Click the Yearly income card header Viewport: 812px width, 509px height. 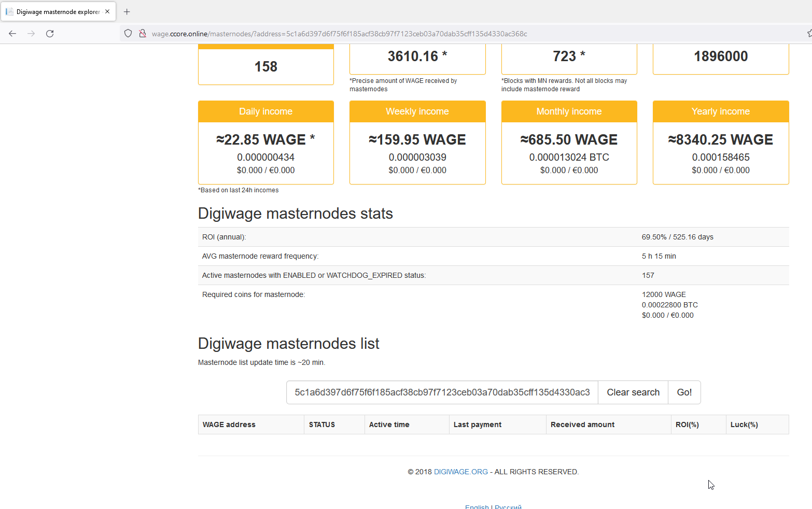721,111
